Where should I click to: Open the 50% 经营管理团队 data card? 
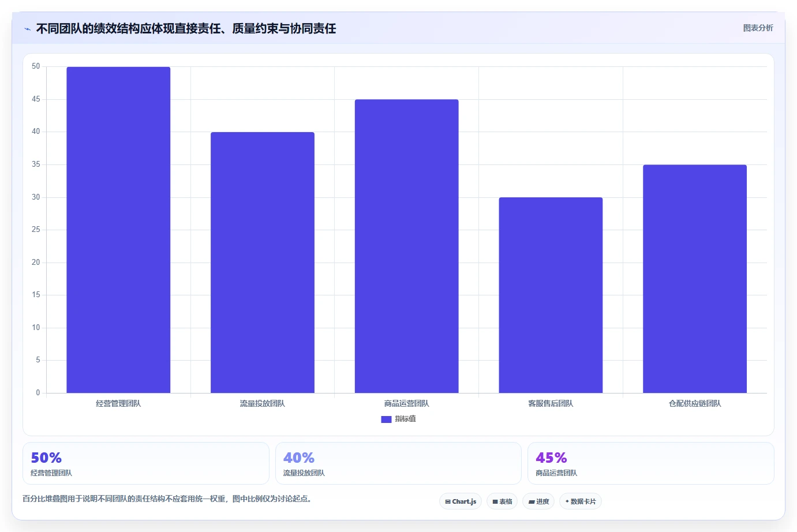pyautogui.click(x=146, y=463)
